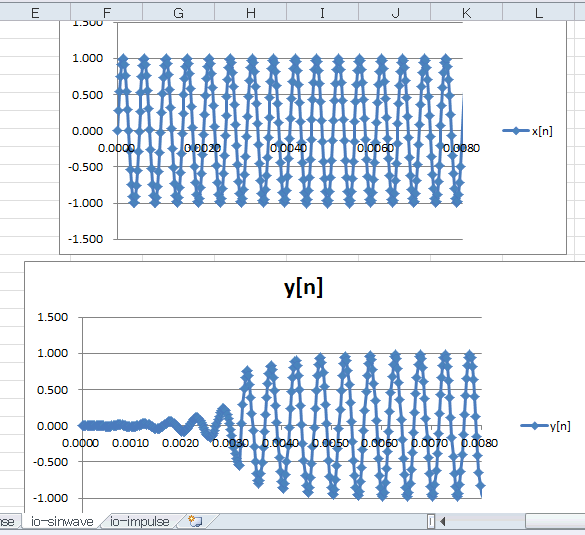585x535 pixels.
Task: Select the y[n] legend entry
Action: point(545,426)
